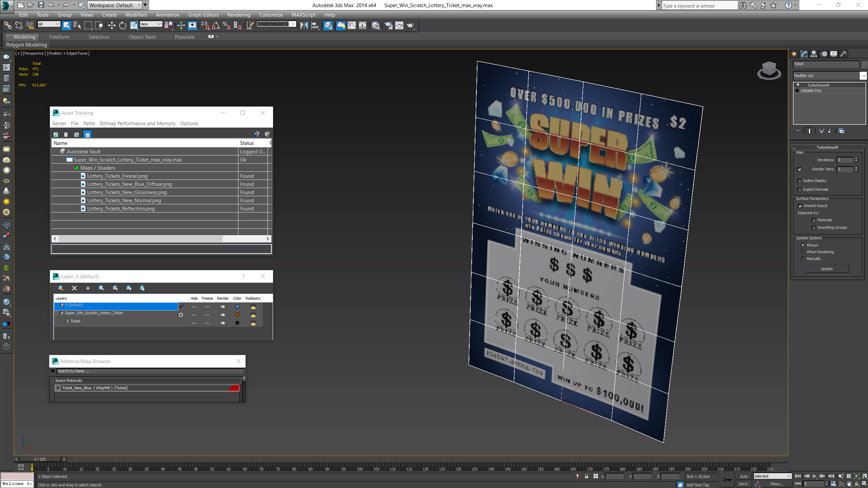This screenshot has height=488, width=868.
Task: Click the key Filters... button
Action: click(x=777, y=484)
